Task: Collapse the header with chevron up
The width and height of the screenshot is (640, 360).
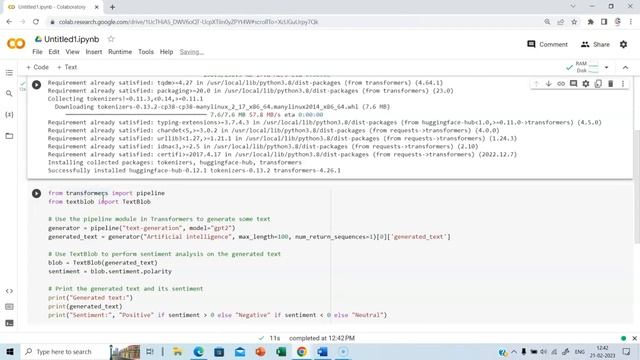Action: click(x=625, y=67)
